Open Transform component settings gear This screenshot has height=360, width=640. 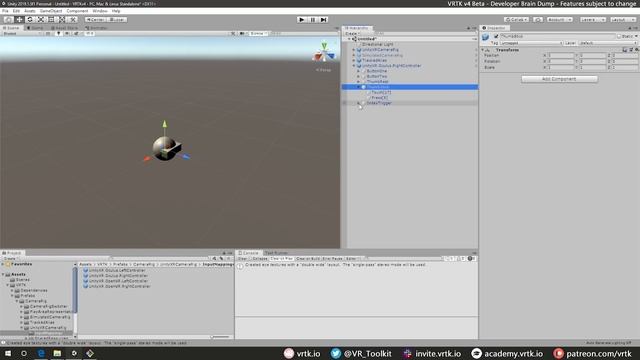(x=636, y=50)
